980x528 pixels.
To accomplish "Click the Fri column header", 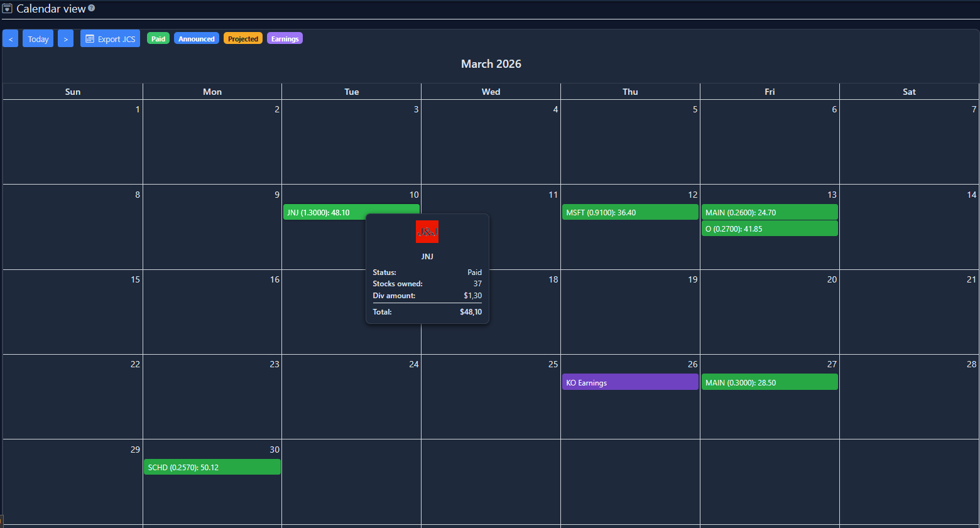I will click(770, 92).
